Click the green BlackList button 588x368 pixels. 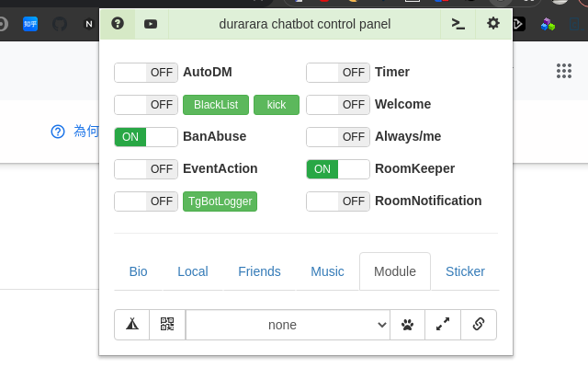pyautogui.click(x=216, y=105)
